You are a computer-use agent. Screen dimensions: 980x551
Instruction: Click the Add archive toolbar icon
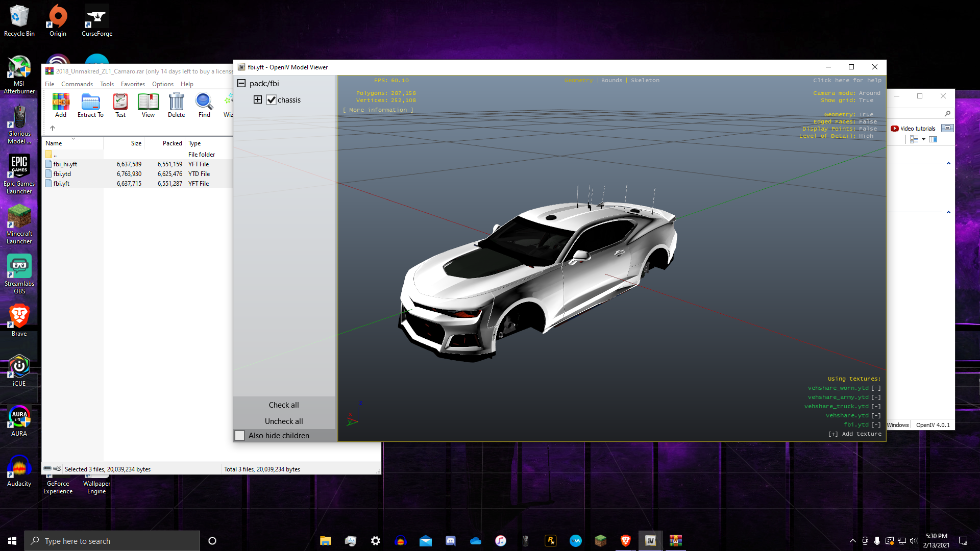[61, 104]
